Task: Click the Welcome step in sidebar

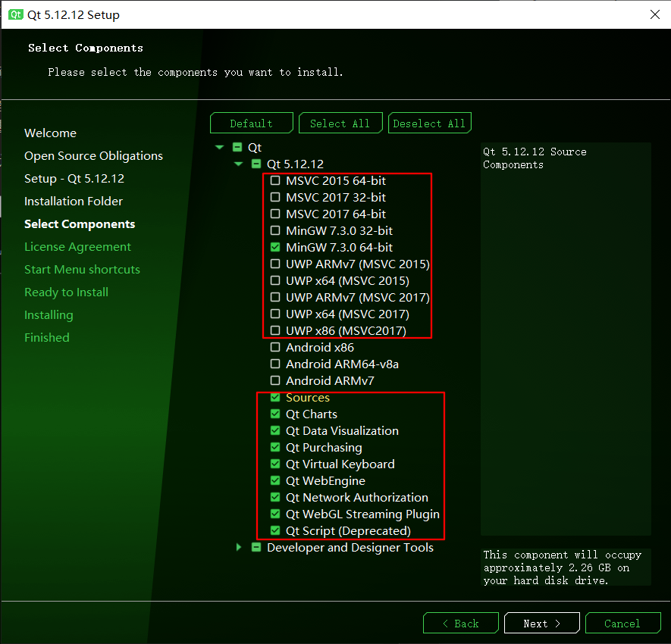Action: click(51, 133)
